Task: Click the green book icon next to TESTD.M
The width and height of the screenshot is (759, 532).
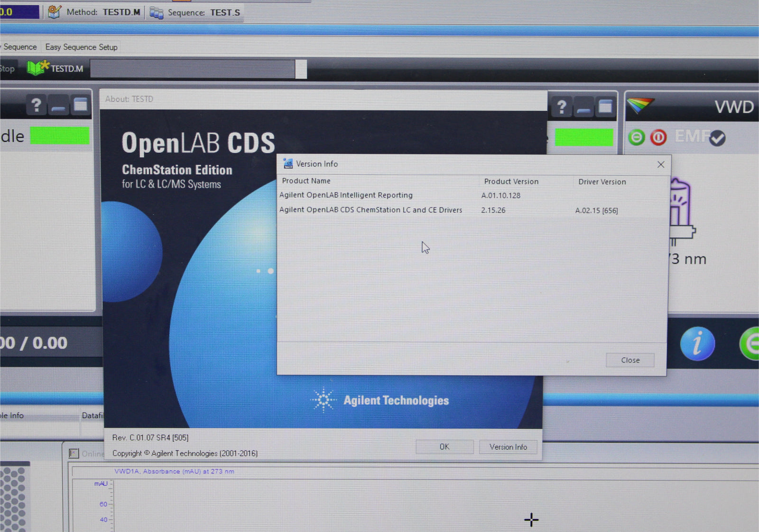Action: 38,68
